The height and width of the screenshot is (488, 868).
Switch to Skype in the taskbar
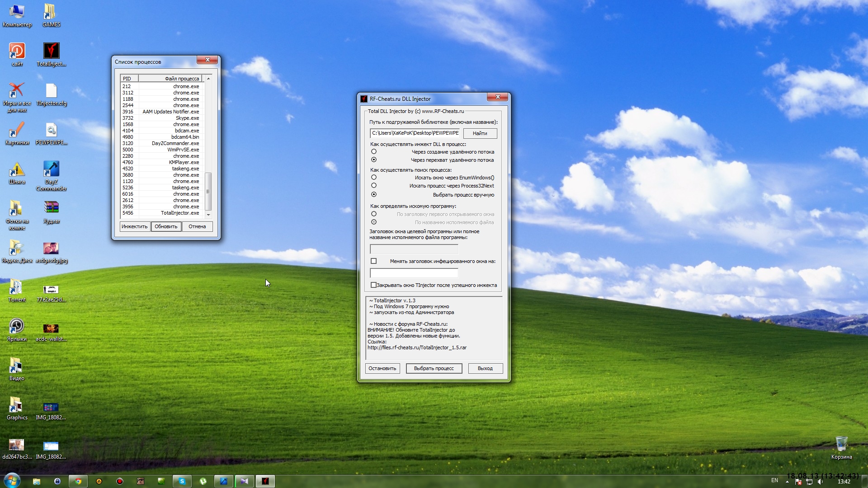click(x=182, y=481)
